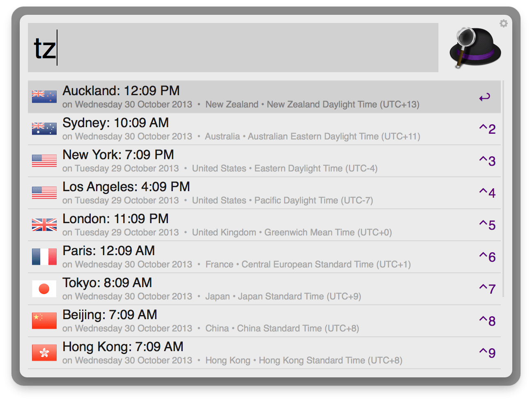The height and width of the screenshot is (402, 532).
Task: Click the French flag next to Paris
Action: [44, 257]
